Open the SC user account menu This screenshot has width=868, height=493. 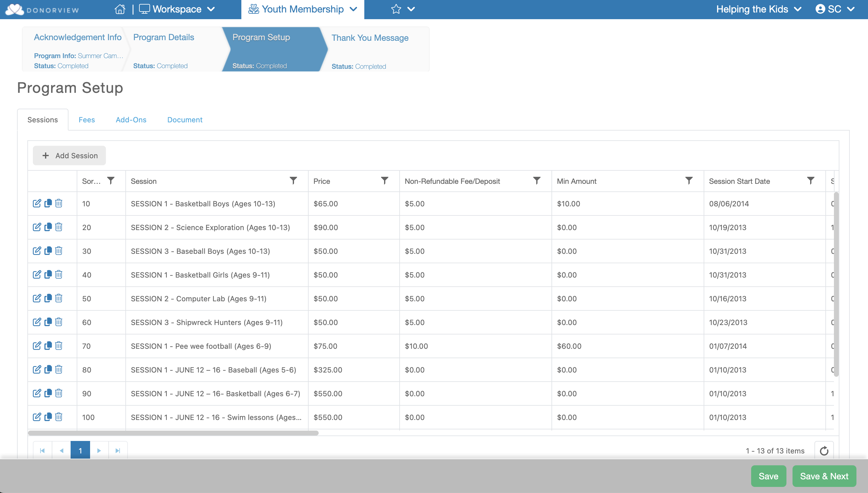coord(835,9)
